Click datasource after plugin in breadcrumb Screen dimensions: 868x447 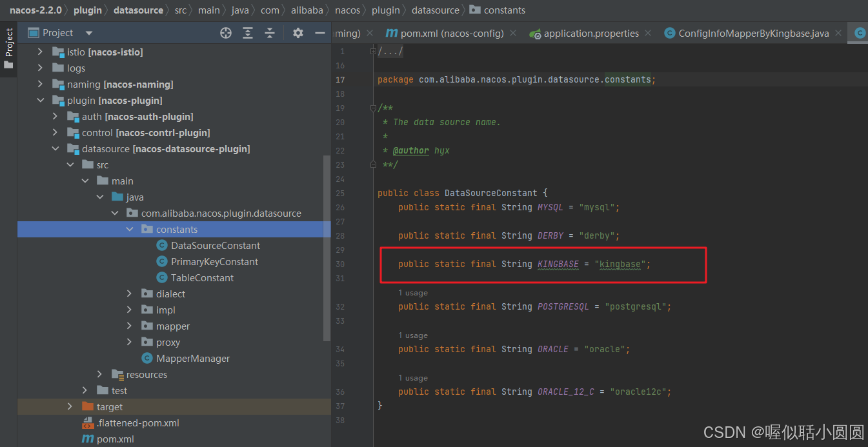point(138,10)
